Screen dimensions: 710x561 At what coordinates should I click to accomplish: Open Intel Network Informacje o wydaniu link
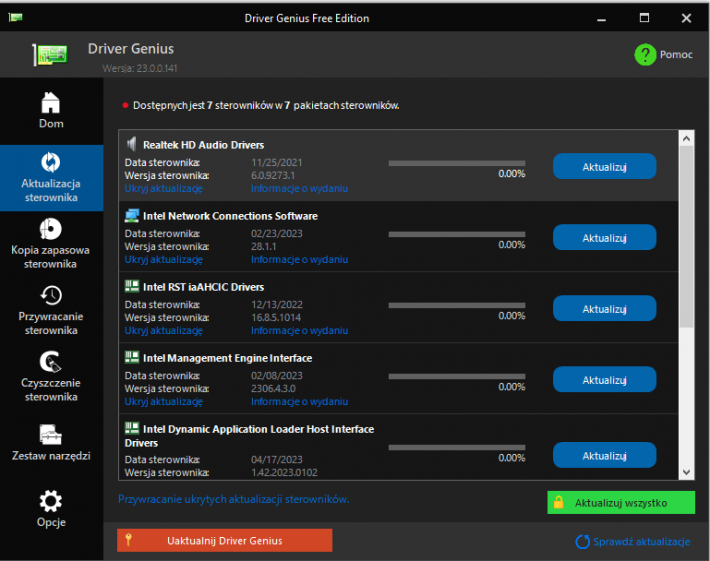299,259
